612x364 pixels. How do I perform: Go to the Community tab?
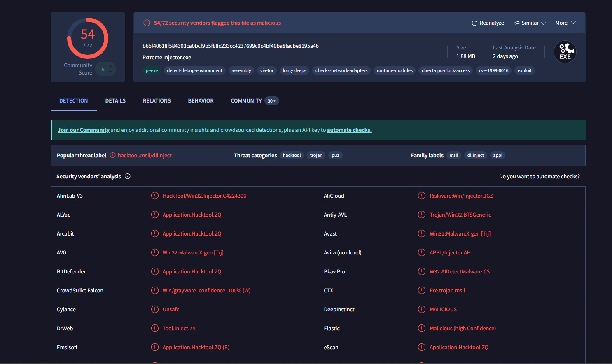246,101
